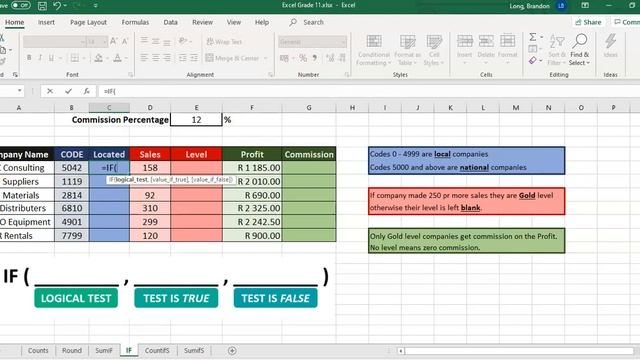Toggle Italic formatting
Screen dimensions: 640x360
point(40,58)
